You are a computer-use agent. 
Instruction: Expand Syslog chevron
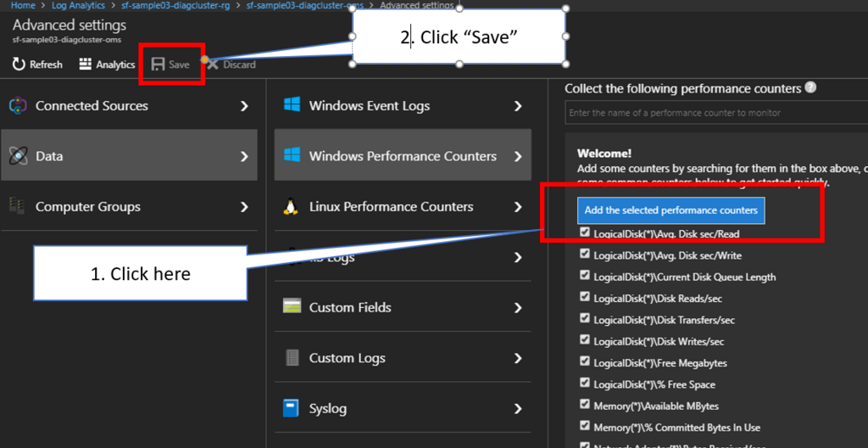click(518, 409)
